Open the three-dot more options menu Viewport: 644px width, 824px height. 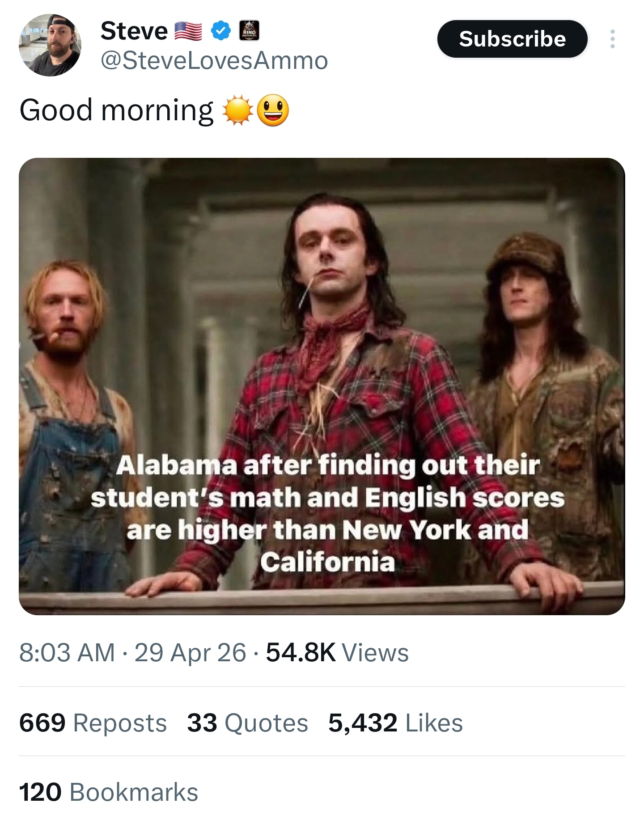(612, 39)
